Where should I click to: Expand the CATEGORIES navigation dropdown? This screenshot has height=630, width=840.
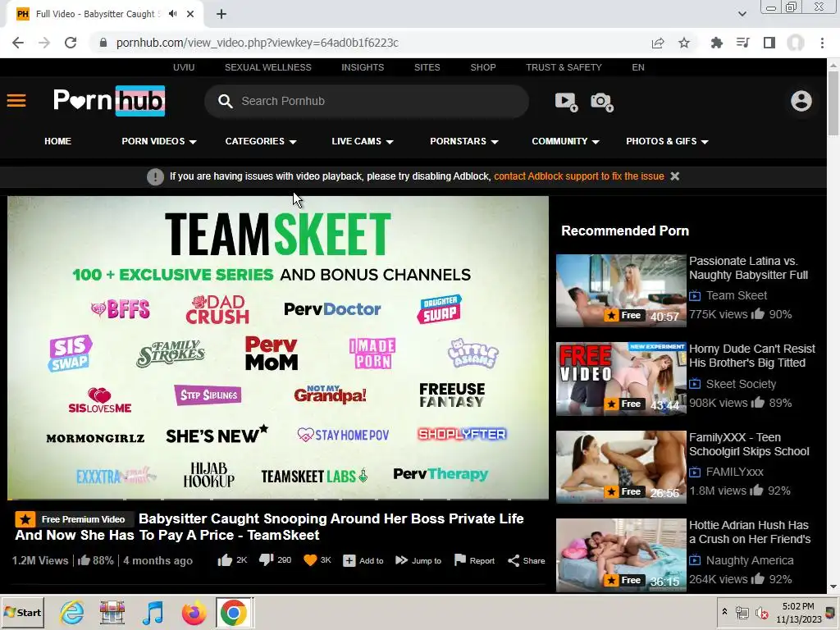[261, 141]
